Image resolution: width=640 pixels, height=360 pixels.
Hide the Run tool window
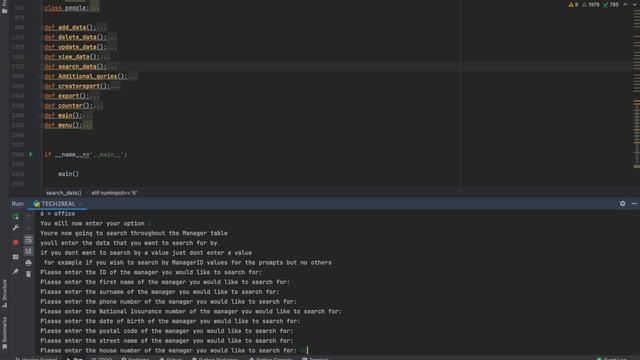click(634, 203)
